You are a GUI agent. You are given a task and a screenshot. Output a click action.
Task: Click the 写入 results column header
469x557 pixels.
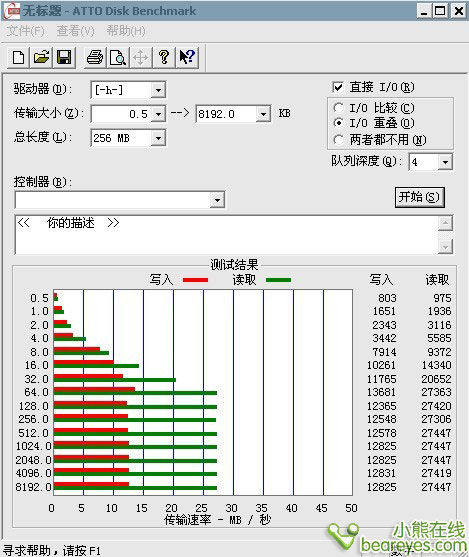click(x=381, y=280)
